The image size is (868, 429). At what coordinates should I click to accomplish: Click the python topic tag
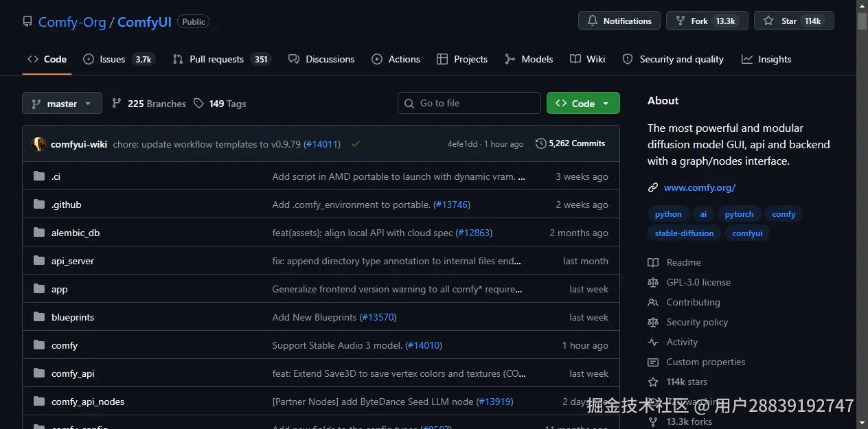click(x=668, y=214)
